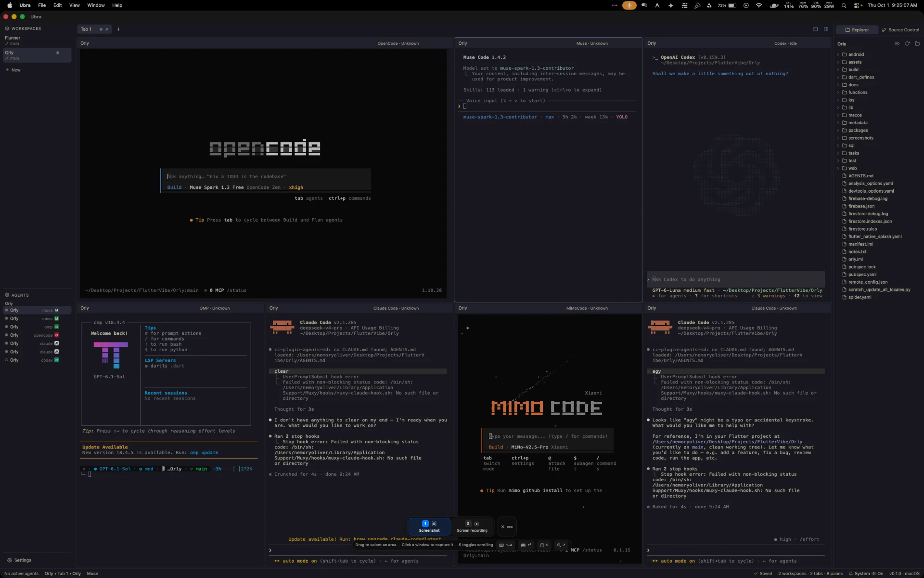Add a new tab with plus icon
924x578 pixels.
[x=118, y=29]
